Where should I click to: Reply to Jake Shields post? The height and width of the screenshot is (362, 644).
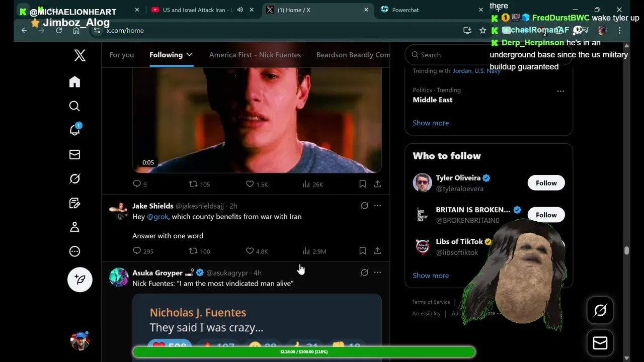[143, 251]
